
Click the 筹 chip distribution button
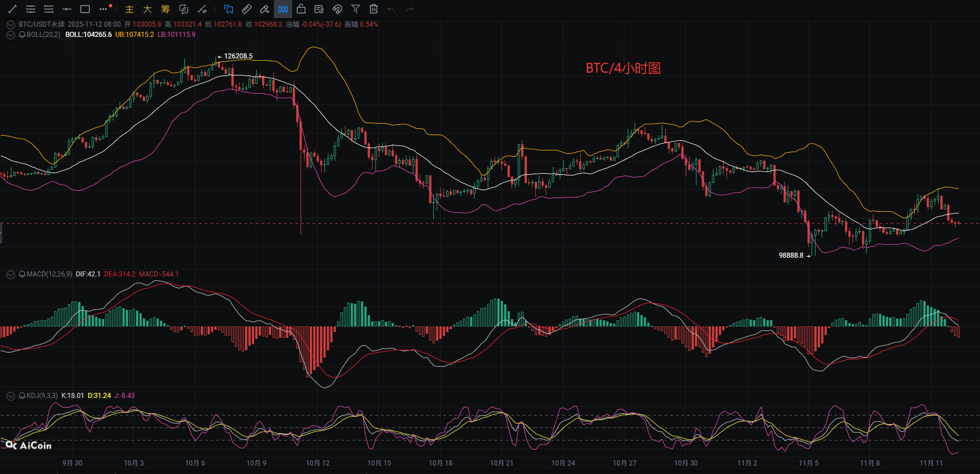coord(166,9)
